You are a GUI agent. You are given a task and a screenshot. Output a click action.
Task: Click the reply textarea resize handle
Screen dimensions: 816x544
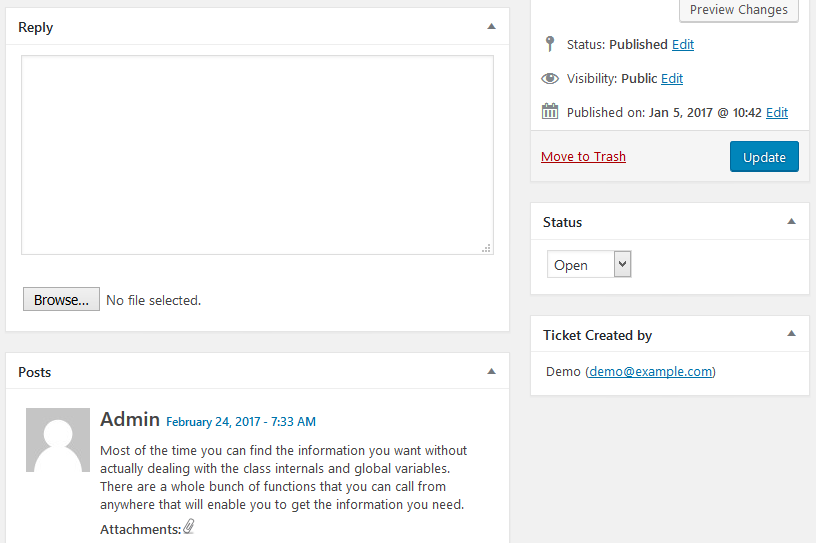[x=486, y=248]
